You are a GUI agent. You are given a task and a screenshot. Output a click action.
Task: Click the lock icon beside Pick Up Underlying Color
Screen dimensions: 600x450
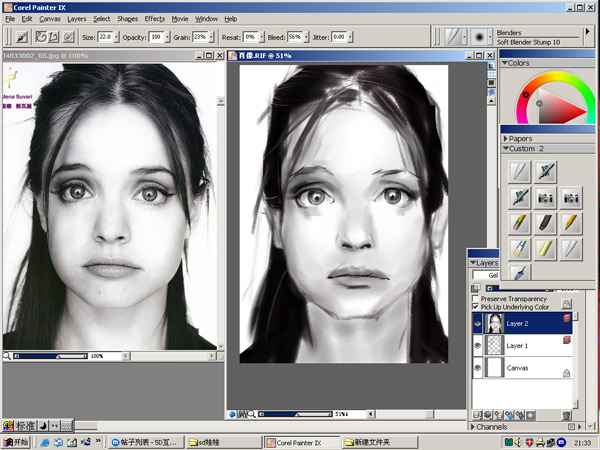[566, 304]
